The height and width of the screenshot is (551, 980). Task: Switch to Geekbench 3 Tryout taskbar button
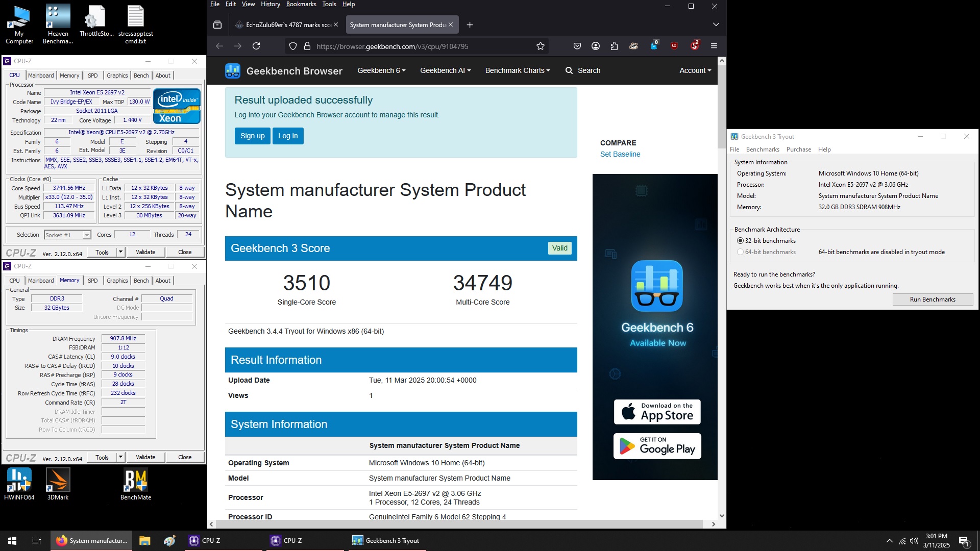point(387,541)
